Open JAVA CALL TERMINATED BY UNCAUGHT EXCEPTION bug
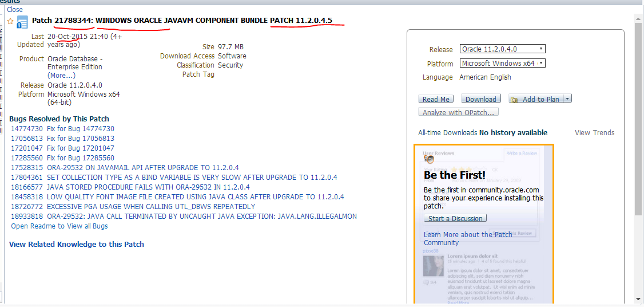644x307 pixels. [x=202, y=216]
